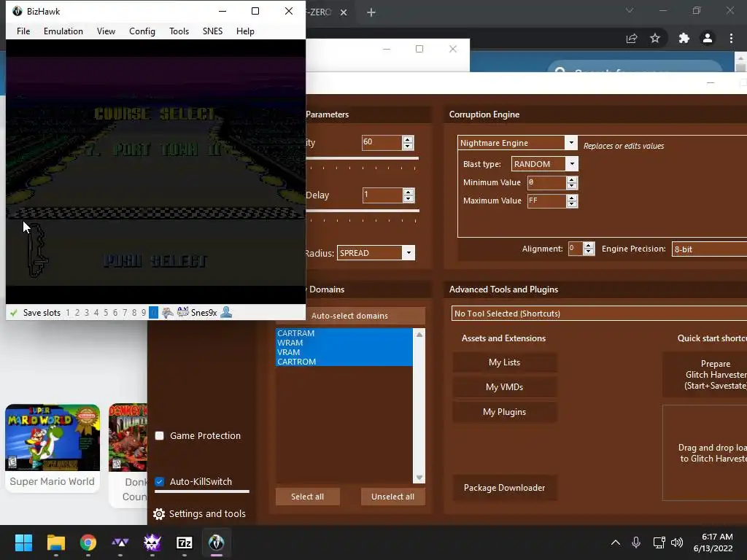
Task: Open Chrome's extensions puzzle icon
Action: 684,38
